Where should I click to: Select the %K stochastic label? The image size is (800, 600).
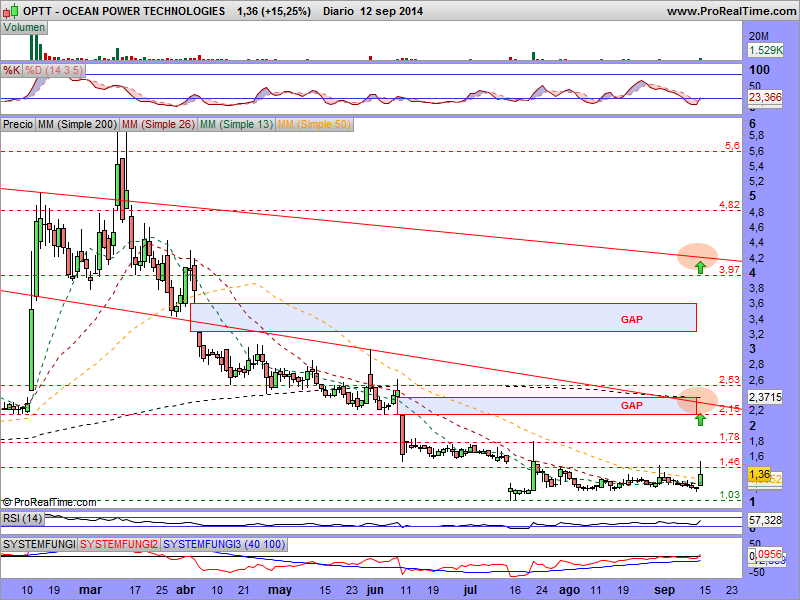point(11,70)
